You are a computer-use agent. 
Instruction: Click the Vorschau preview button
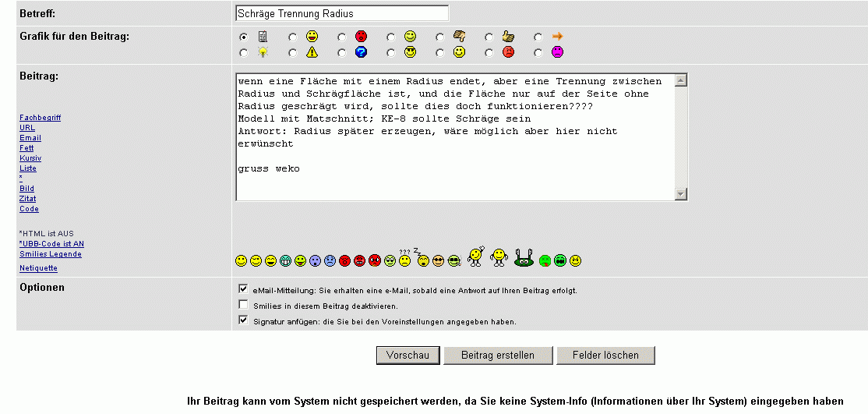coord(408,356)
